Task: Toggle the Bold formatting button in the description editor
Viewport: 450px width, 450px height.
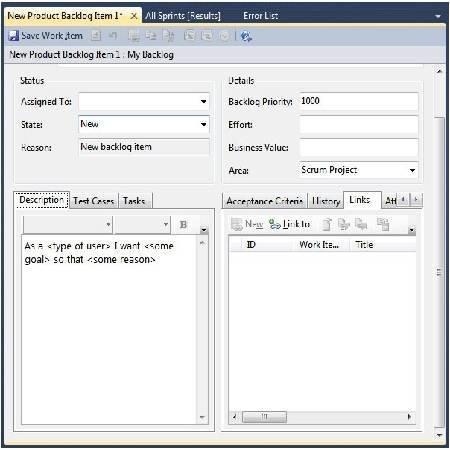Action: coord(183,225)
